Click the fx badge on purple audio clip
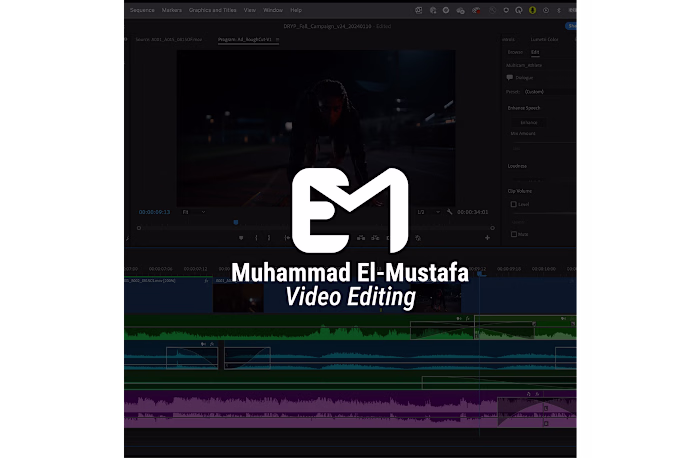The height and width of the screenshot is (458, 700). point(537,394)
